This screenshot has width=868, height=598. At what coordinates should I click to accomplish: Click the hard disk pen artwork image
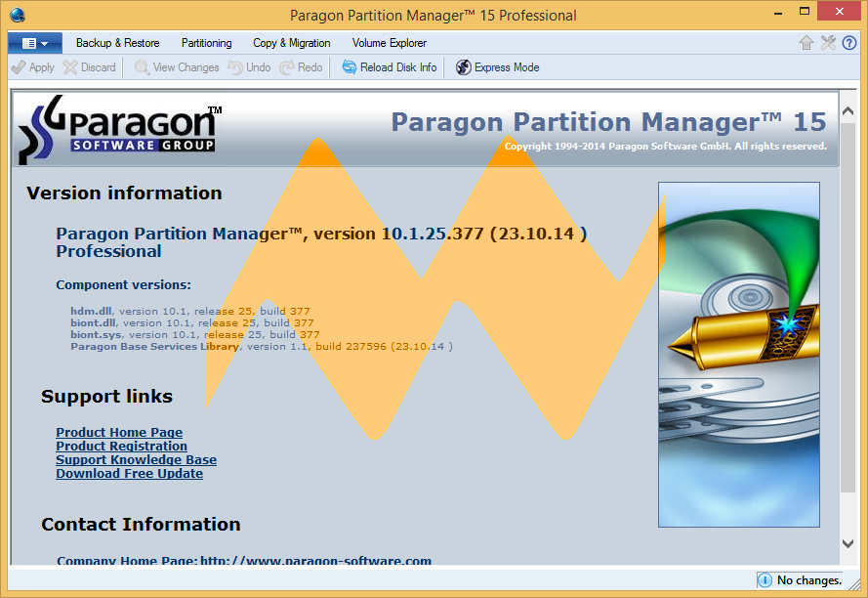739,355
